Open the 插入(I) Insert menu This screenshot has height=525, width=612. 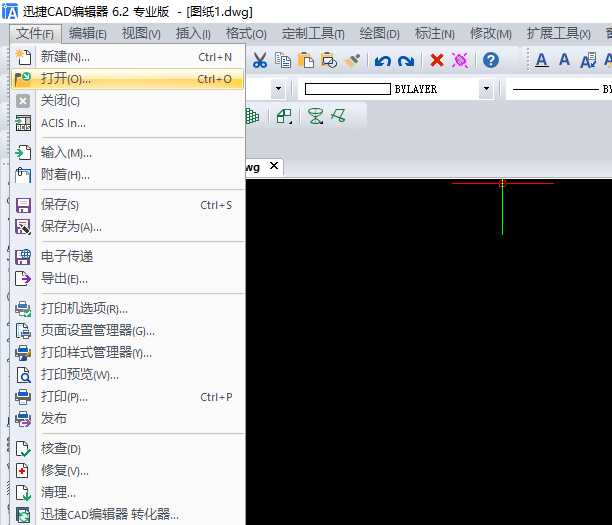(x=193, y=34)
